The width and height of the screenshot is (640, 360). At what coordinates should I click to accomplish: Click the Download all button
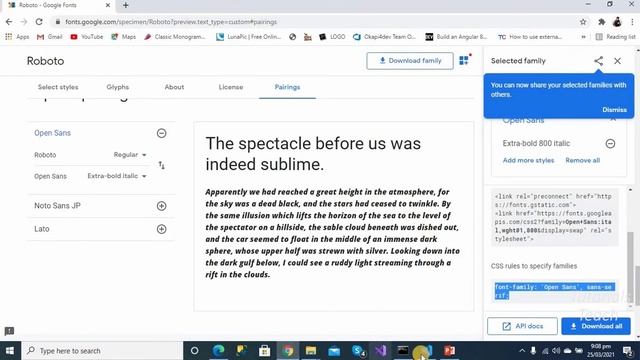596,326
